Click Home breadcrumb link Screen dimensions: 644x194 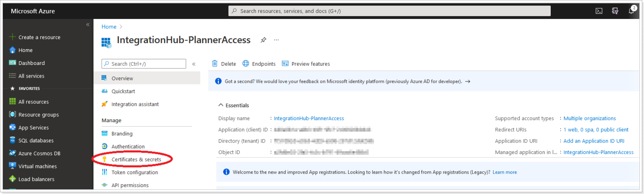109,27
